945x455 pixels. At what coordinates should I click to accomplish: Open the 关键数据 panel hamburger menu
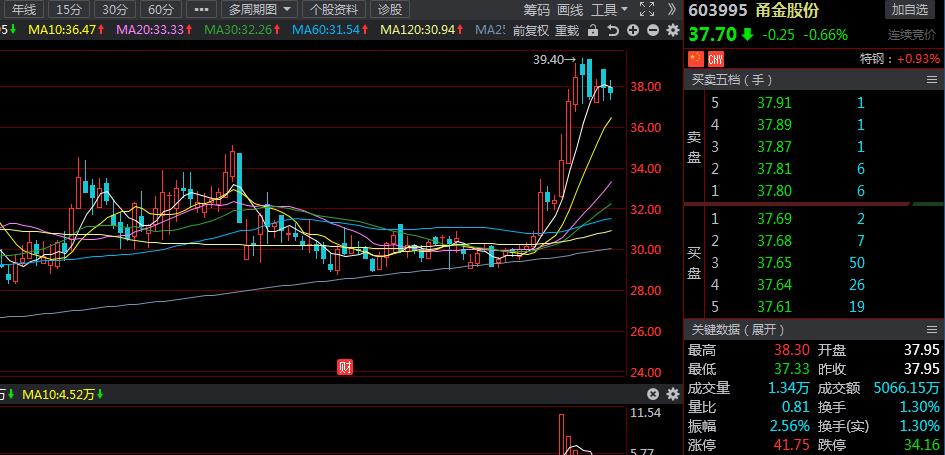pyautogui.click(x=932, y=329)
